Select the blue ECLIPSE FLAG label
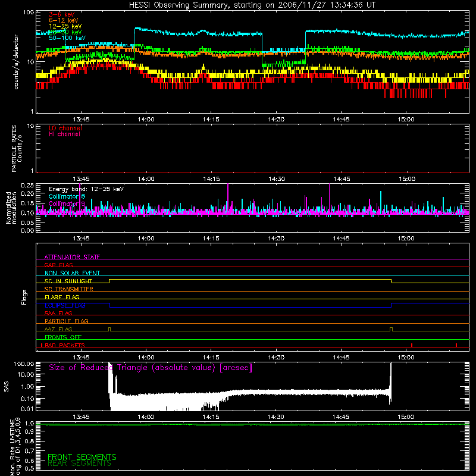The height and width of the screenshot is (476, 476). tap(65, 305)
